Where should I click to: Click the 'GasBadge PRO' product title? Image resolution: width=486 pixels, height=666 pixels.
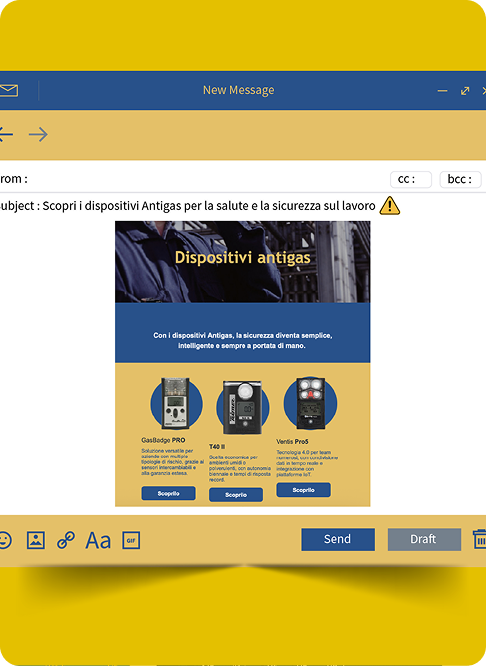(x=163, y=440)
